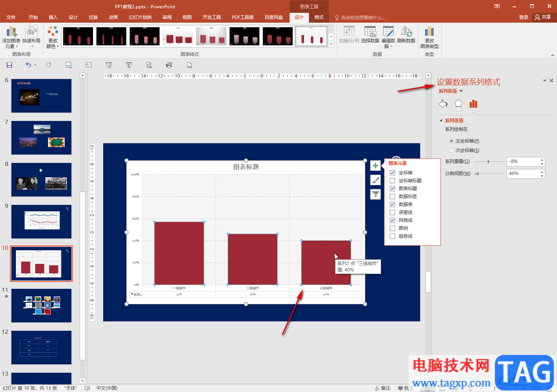Image resolution: width=557 pixels, height=392 pixels.
Task: Uncheck the Data Table (数据表) checkbox
Action: [x=393, y=205]
